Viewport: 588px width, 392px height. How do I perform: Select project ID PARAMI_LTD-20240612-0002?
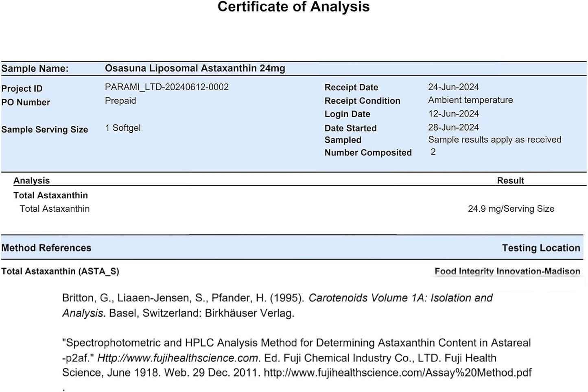coord(167,87)
